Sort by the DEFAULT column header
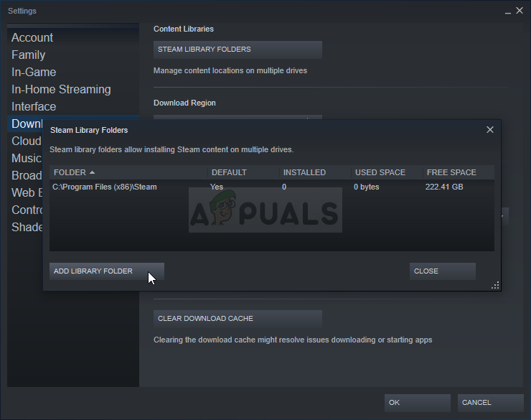531x420 pixels. click(243, 172)
